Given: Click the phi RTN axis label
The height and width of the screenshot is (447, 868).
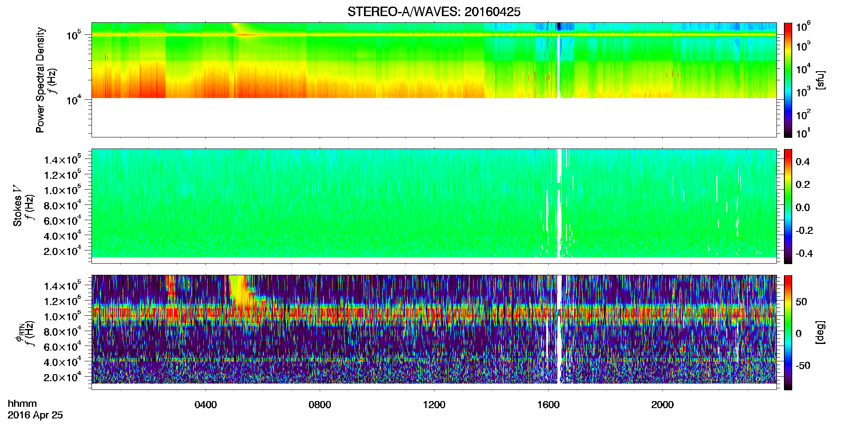Looking at the screenshot, I should (19, 332).
